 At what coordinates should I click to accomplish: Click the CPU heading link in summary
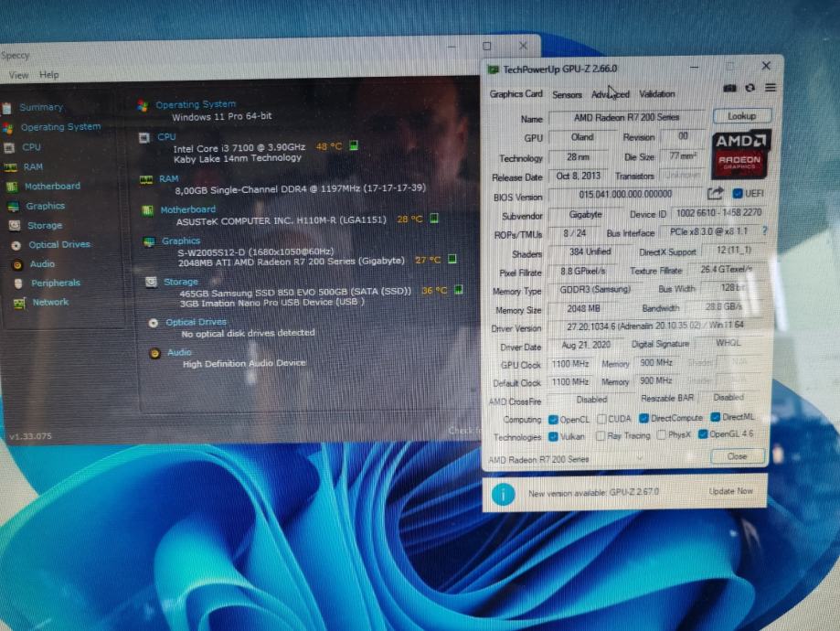pos(166,136)
